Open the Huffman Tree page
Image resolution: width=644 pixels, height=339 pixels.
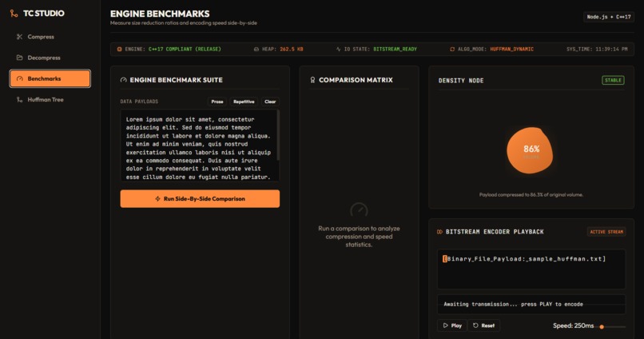coord(50,99)
